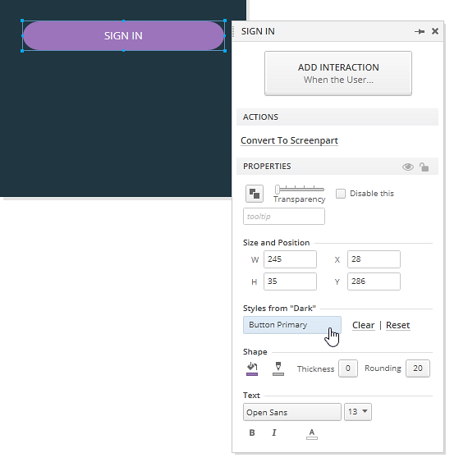Open the Button Primary style dropdown
This screenshot has width=468, height=476.
point(292,325)
